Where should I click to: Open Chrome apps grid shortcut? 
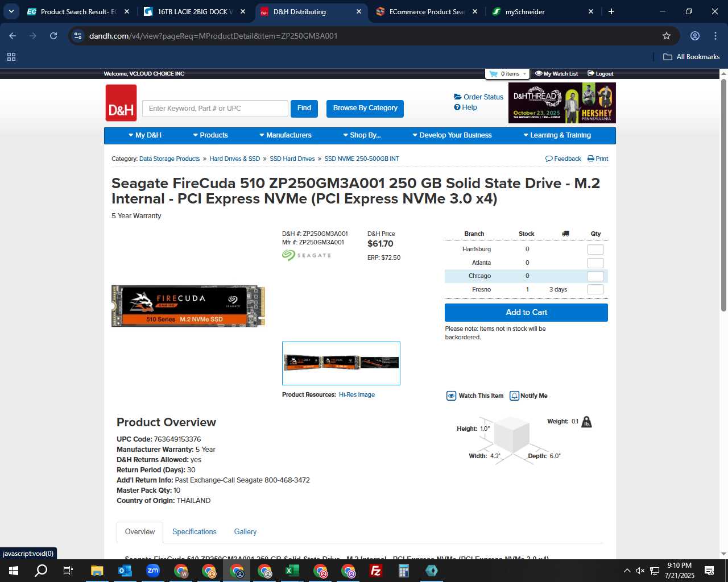pyautogui.click(x=11, y=57)
